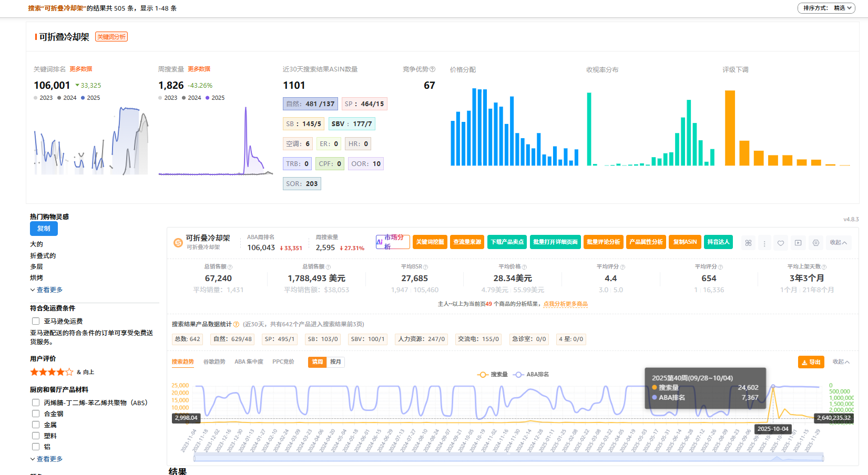Open the gear settings icon
The height and width of the screenshot is (475, 868).
click(816, 243)
